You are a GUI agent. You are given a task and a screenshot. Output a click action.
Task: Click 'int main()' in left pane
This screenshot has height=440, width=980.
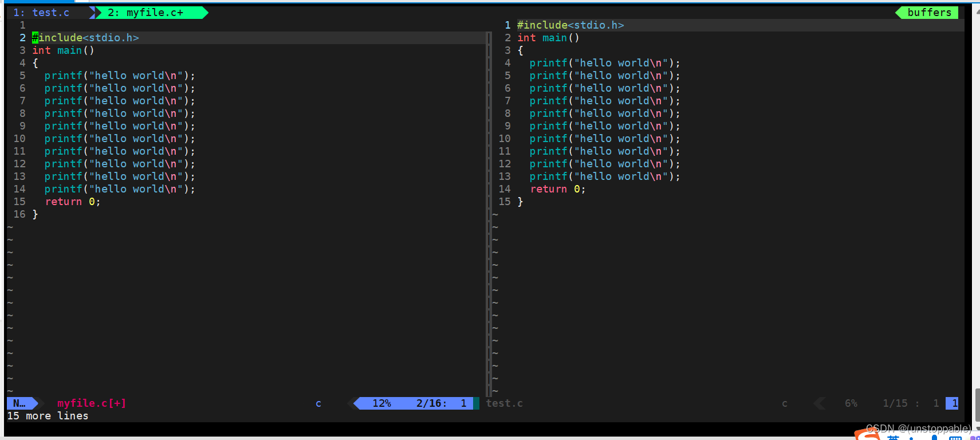pos(63,50)
